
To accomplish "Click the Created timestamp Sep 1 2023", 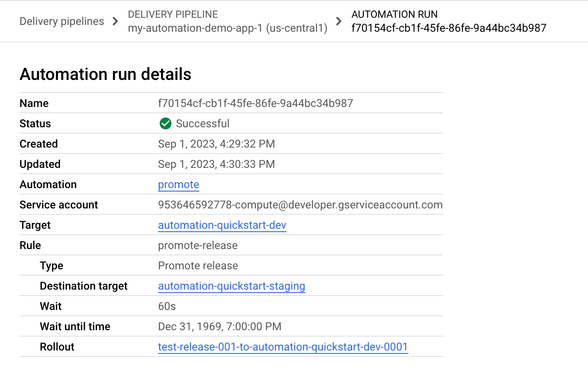I will [x=216, y=144].
